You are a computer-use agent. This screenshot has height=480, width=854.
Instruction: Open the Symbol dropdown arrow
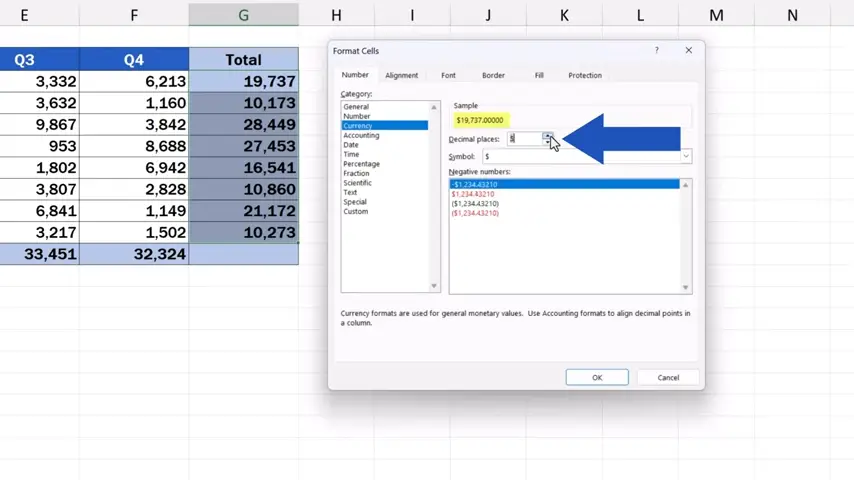[686, 156]
